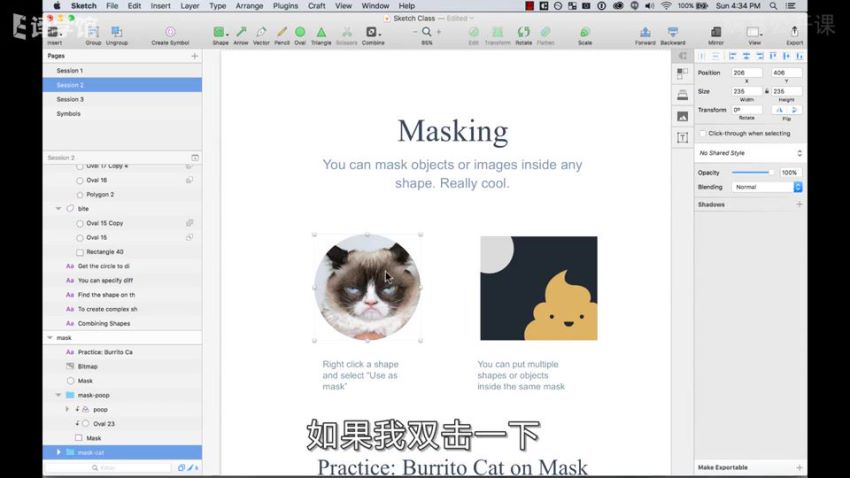This screenshot has height=478, width=850.
Task: Toggle the size proportions lock
Action: coord(767,92)
